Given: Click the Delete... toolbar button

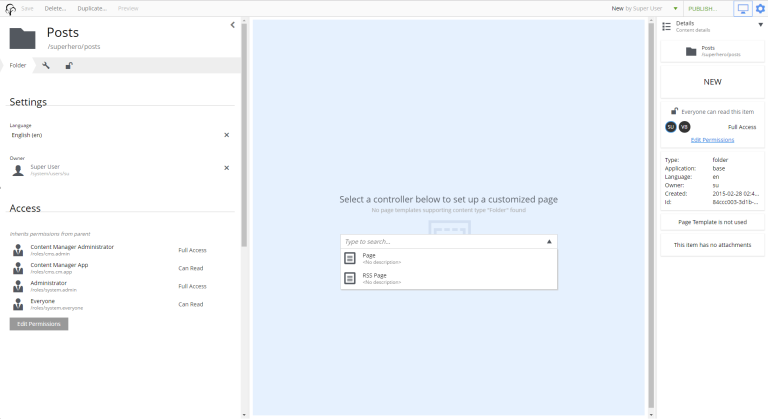Looking at the screenshot, I should (x=55, y=8).
